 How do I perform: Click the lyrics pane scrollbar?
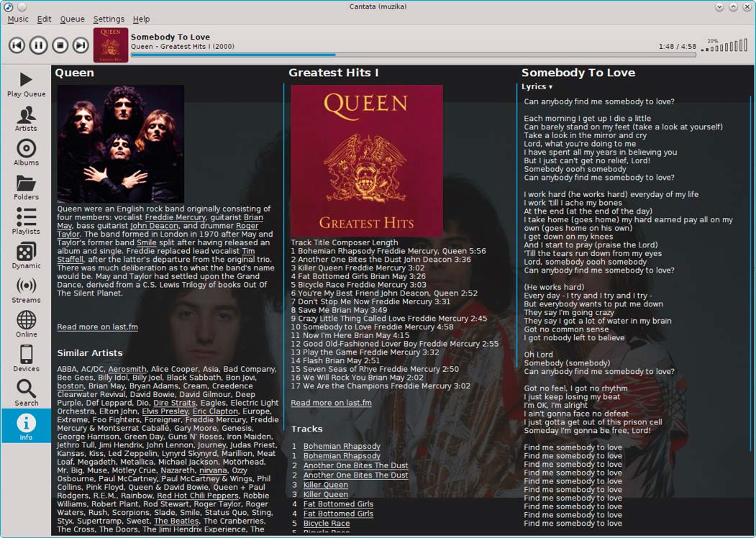(x=752, y=274)
